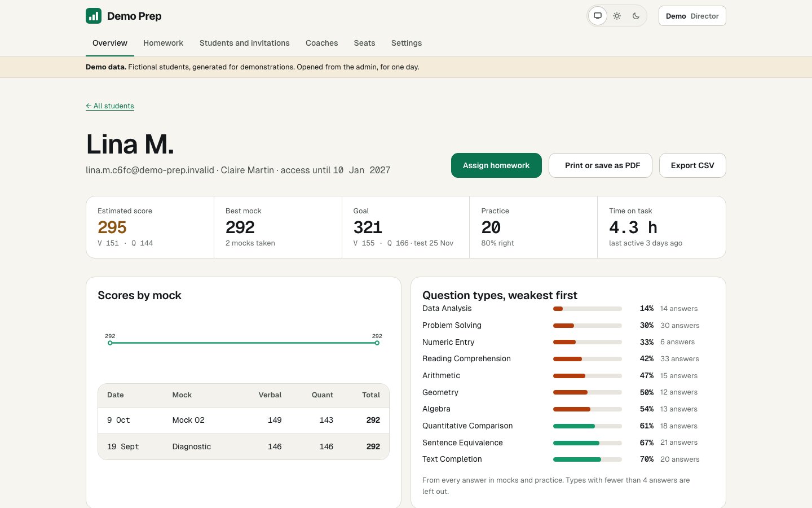812x508 pixels.
Task: Open the Homework tab
Action: point(163,43)
